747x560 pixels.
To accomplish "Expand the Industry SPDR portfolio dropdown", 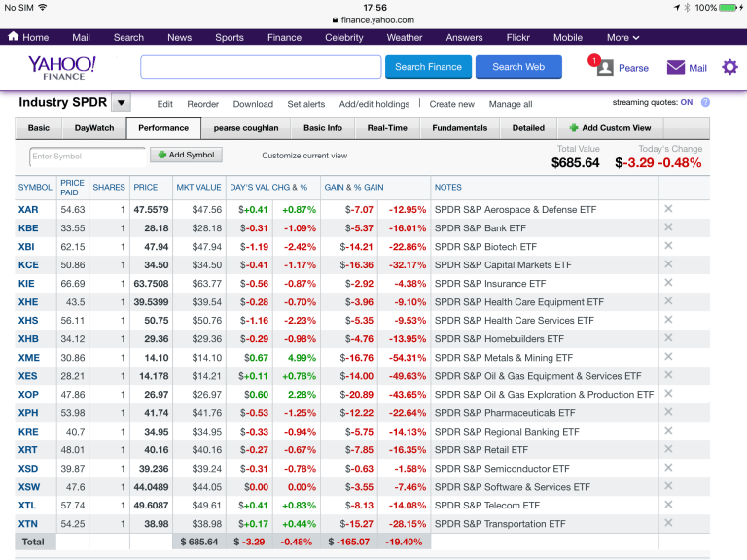I will click(121, 103).
